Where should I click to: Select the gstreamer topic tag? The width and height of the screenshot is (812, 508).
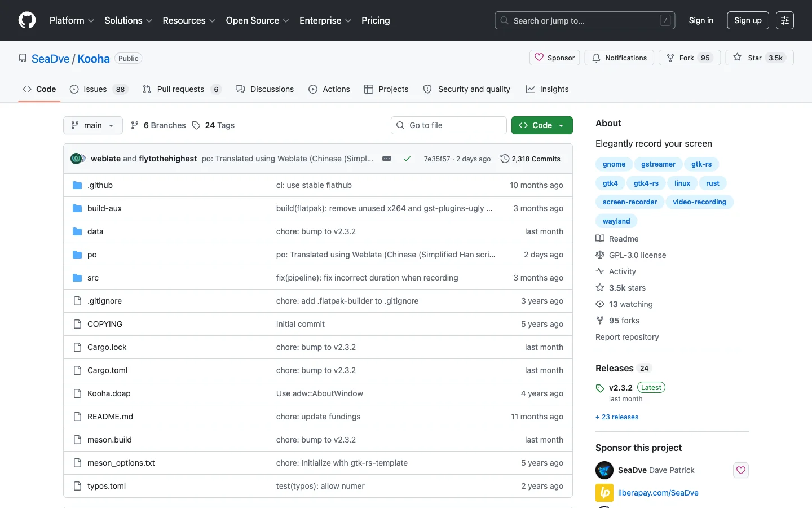pyautogui.click(x=658, y=164)
